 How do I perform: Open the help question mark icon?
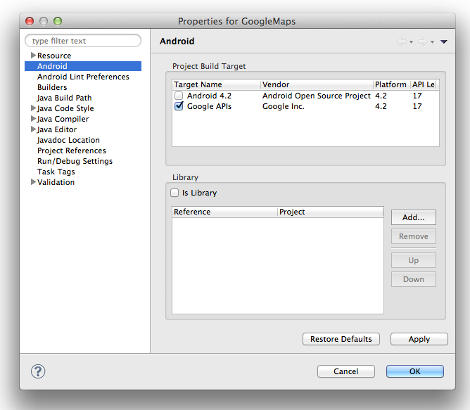(x=38, y=371)
